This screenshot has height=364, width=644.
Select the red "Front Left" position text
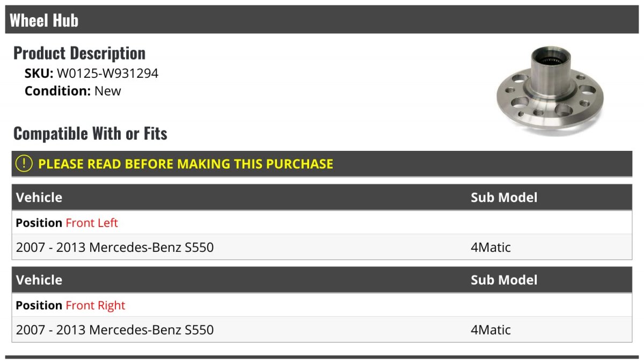click(x=92, y=223)
